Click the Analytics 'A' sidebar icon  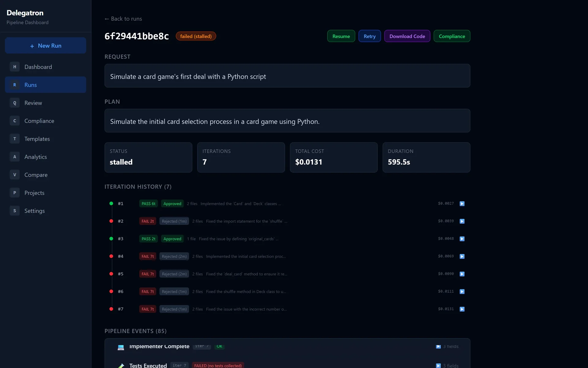15,157
